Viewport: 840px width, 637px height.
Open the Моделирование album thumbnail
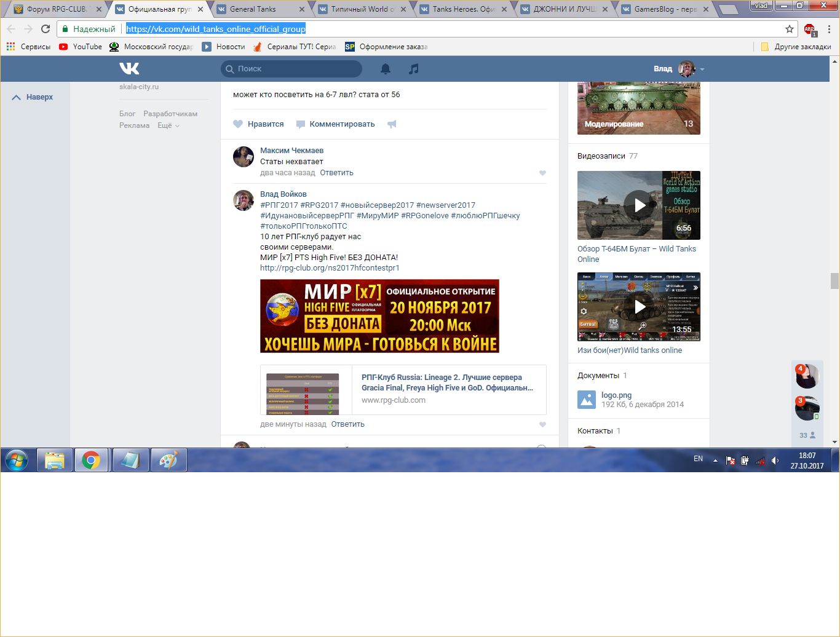click(x=639, y=108)
